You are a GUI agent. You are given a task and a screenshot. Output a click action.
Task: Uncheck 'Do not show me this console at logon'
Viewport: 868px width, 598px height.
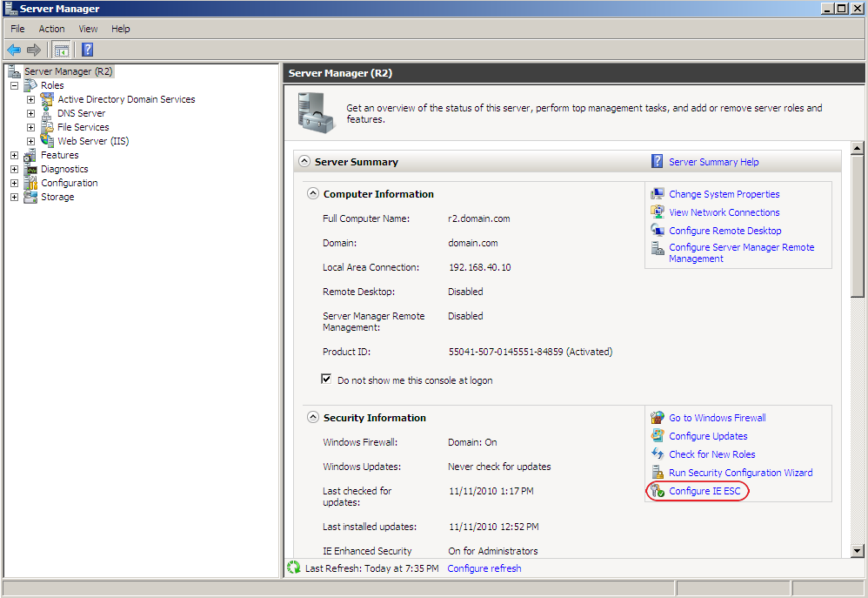(326, 380)
